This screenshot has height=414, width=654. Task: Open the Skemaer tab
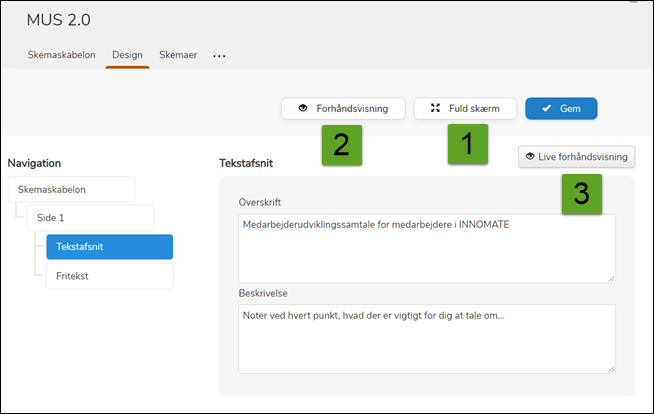coord(179,55)
